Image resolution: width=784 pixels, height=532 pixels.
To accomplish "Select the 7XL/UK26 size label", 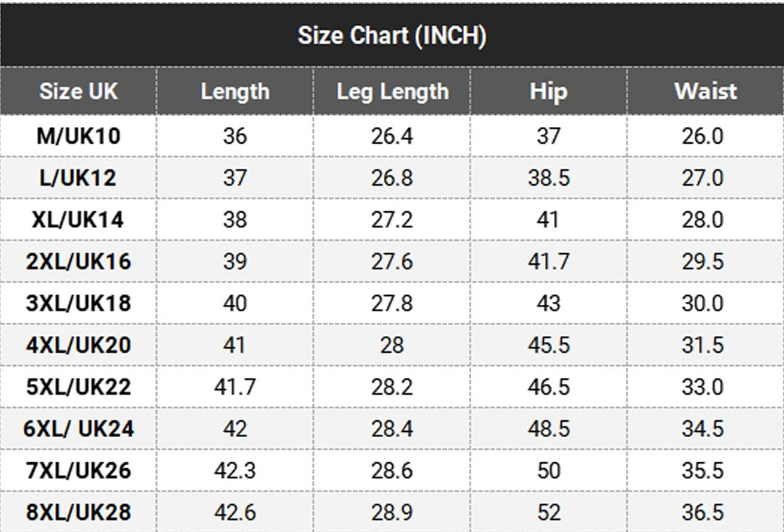I will click(x=78, y=470).
